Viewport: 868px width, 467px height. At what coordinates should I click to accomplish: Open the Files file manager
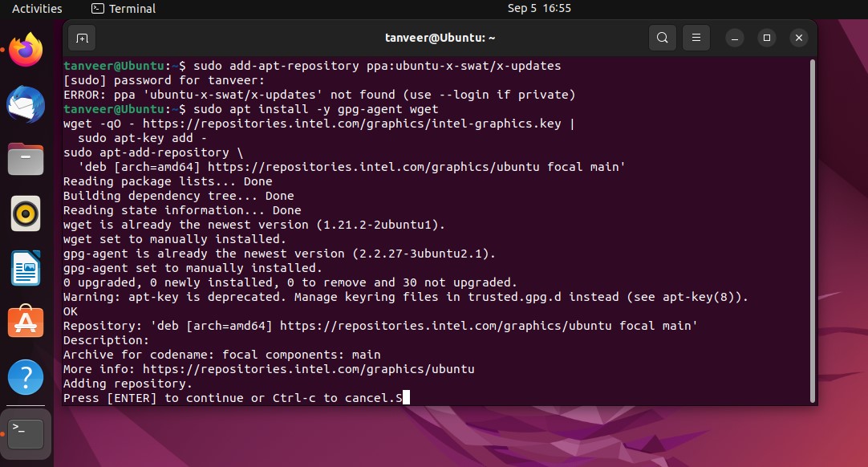[x=25, y=159]
